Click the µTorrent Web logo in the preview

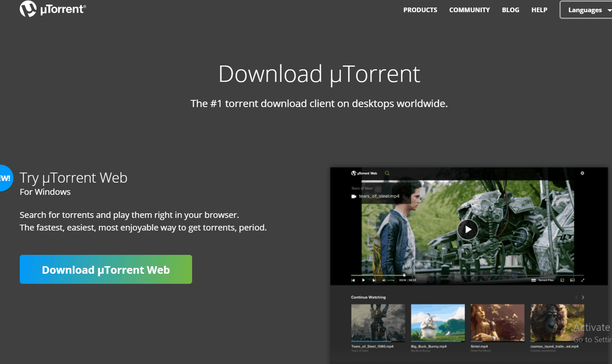tap(364, 173)
